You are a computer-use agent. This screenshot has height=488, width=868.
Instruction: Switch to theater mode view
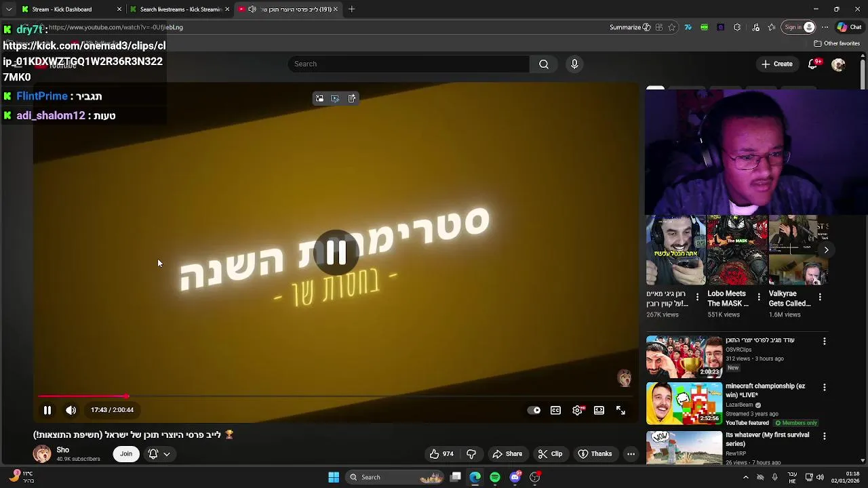599,410
